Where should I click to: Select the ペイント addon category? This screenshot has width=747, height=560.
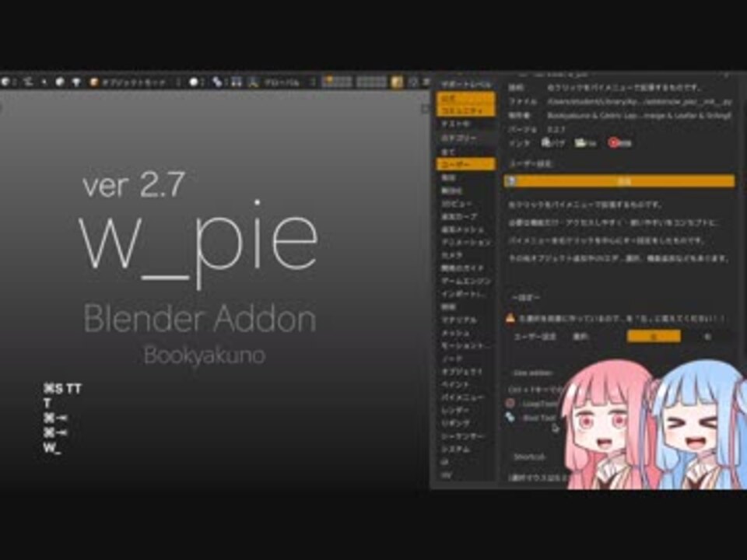[465, 384]
